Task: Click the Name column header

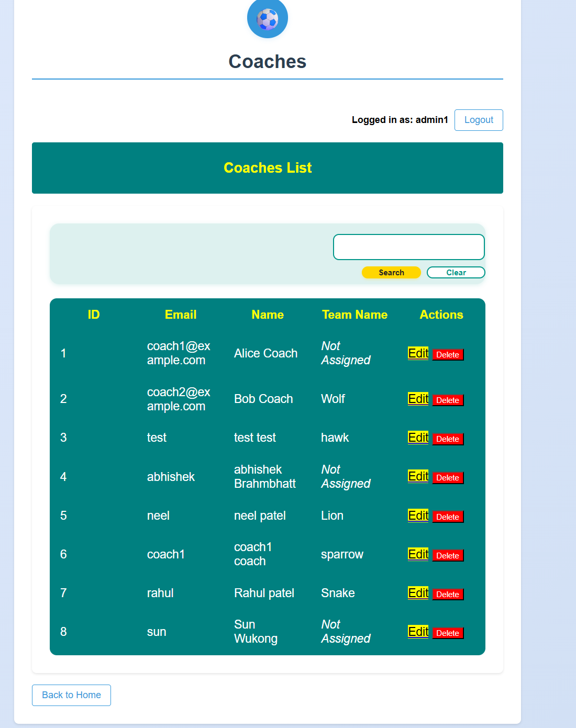Action: [x=268, y=315]
